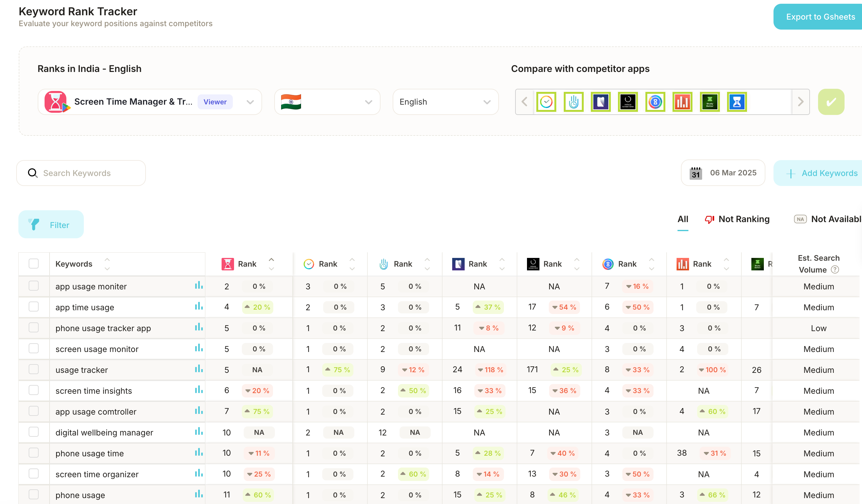
Task: Select the green 'Study Better' competitor icon
Action: point(709,102)
